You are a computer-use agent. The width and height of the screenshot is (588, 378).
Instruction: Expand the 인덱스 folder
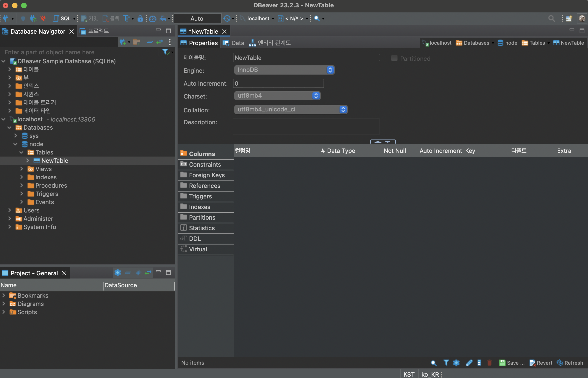click(x=10, y=86)
